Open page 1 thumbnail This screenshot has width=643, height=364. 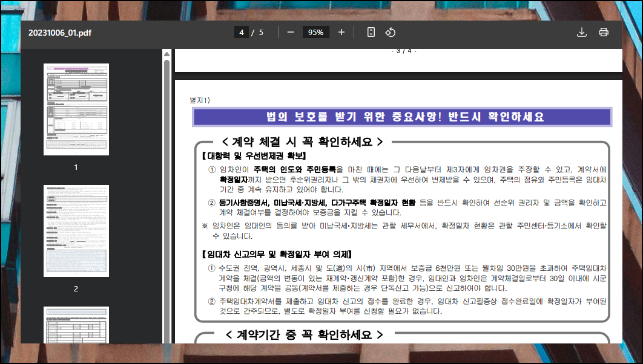76,109
